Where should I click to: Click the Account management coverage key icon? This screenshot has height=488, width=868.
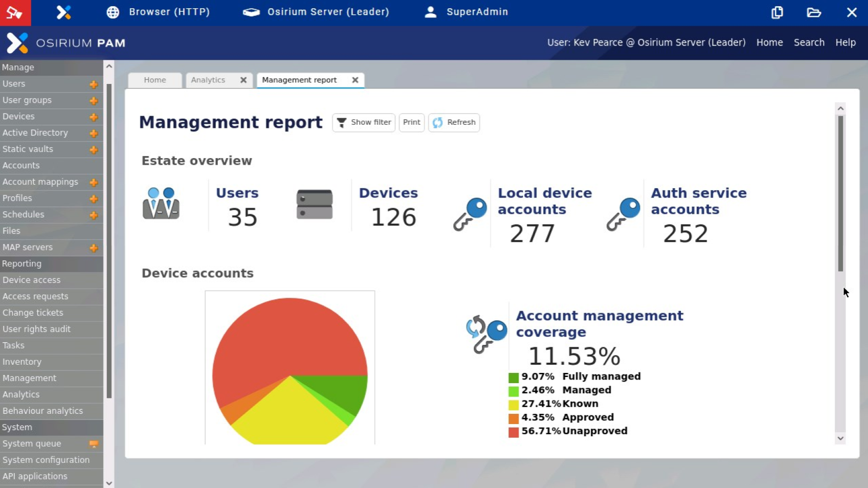(x=486, y=334)
